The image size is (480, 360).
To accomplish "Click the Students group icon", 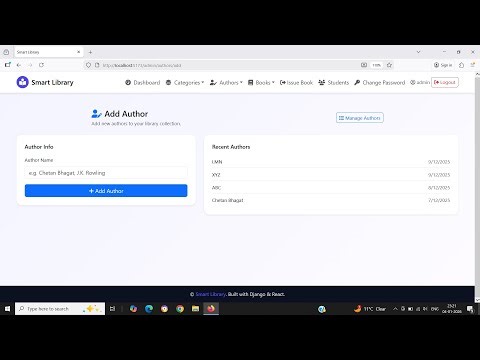I will pyautogui.click(x=321, y=82).
